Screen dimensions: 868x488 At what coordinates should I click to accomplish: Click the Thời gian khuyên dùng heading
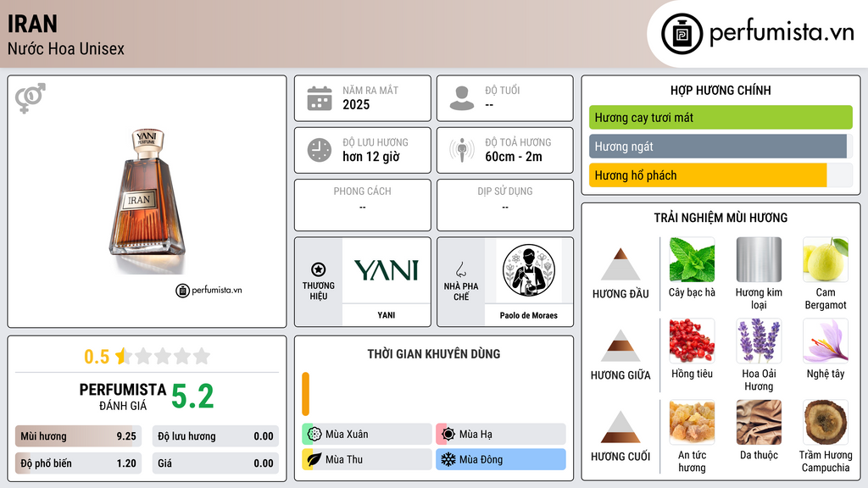pyautogui.click(x=434, y=353)
